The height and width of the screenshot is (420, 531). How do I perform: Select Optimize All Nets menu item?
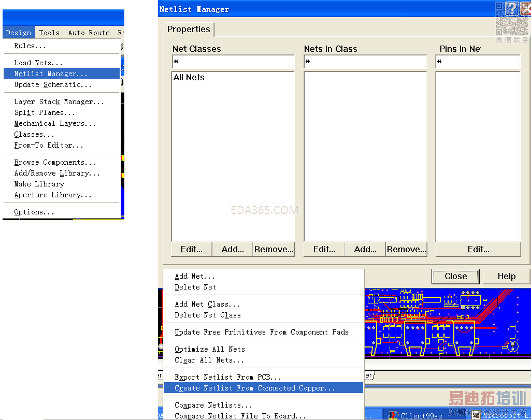[x=210, y=349]
